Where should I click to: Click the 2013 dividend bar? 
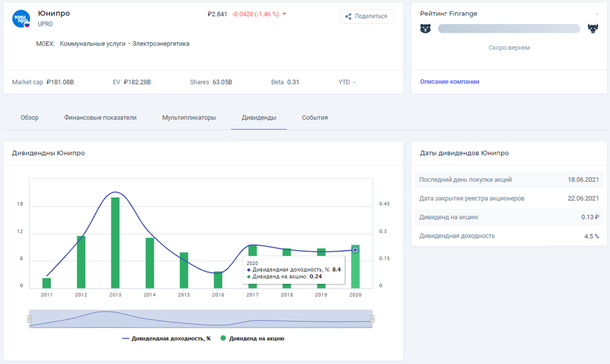click(115, 243)
